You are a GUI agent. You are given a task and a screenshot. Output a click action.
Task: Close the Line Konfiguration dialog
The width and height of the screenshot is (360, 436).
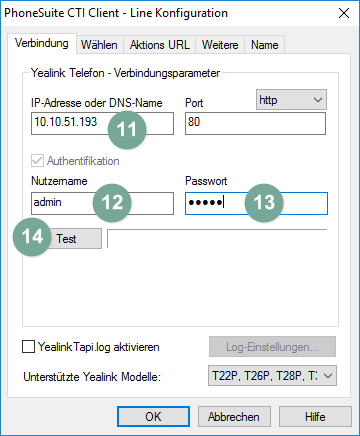pyautogui.click(x=344, y=13)
